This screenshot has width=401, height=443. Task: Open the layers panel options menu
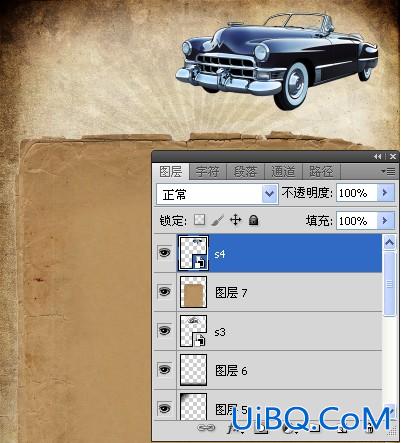click(x=388, y=172)
